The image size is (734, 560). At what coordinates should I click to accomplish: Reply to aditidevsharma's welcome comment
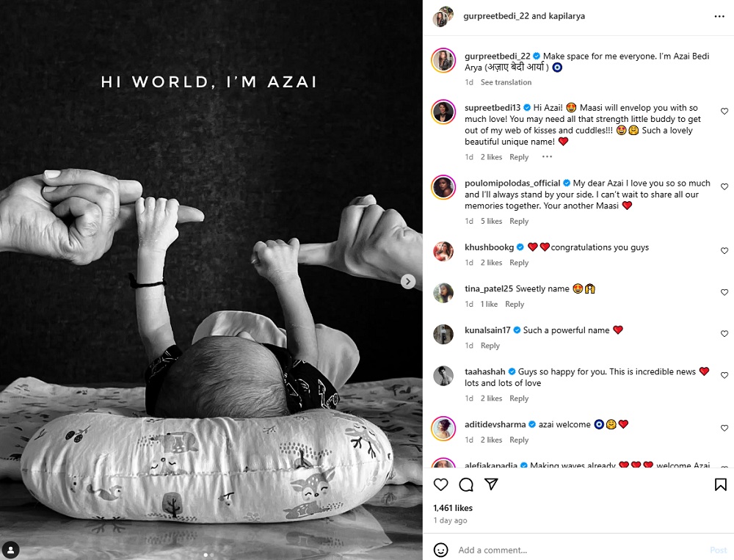[x=519, y=440]
